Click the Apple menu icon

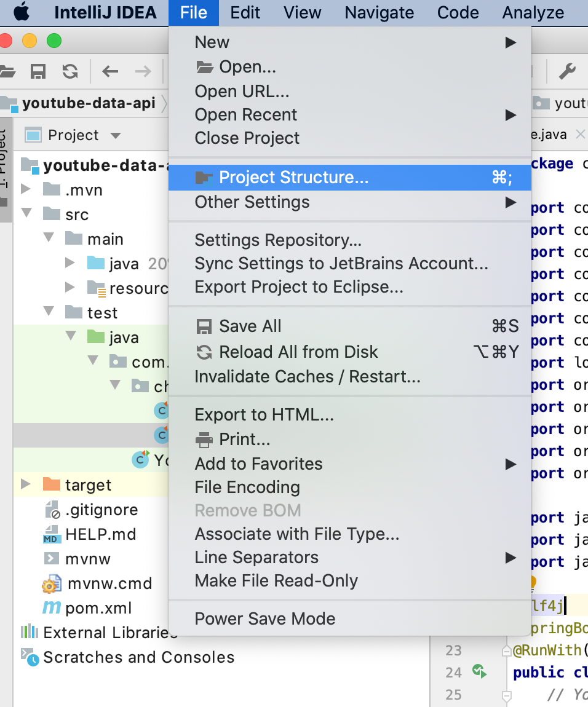[x=21, y=12]
